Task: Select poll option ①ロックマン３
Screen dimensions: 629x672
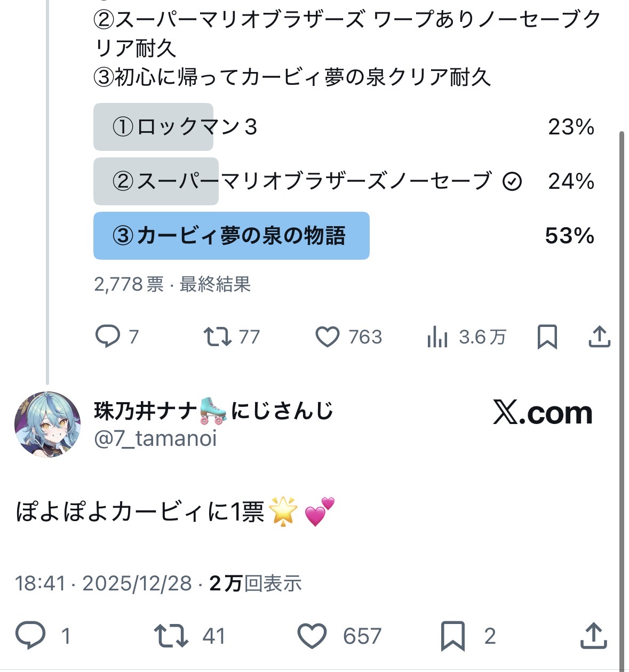Action: (185, 127)
